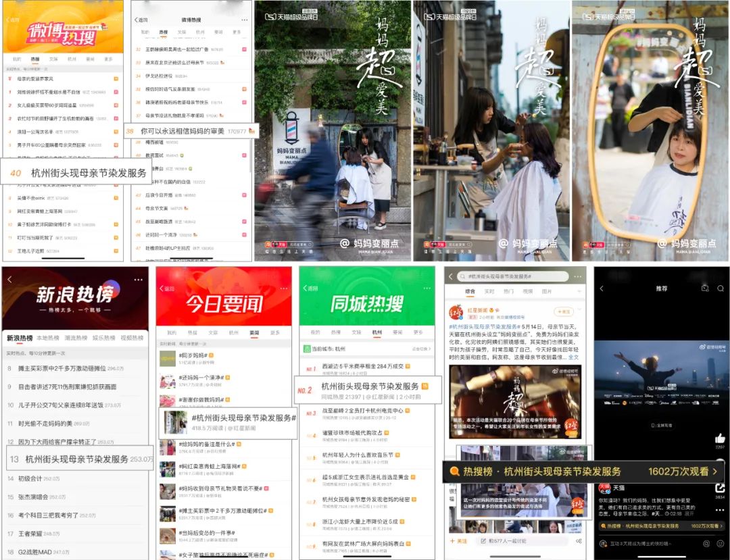Switch to 潮流热榜 tab

(x=76, y=338)
